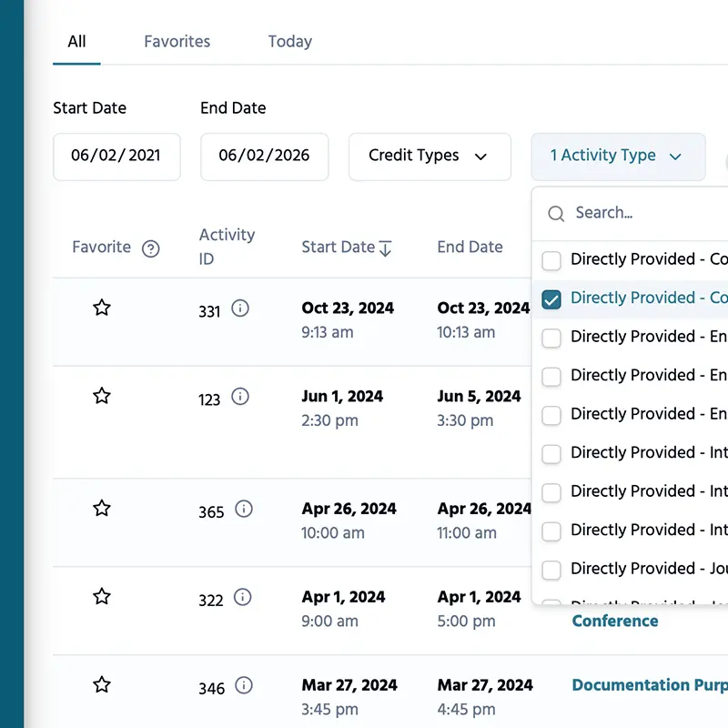The width and height of the screenshot is (728, 728).
Task: Open the Documentation Purp activity link
Action: pos(648,685)
